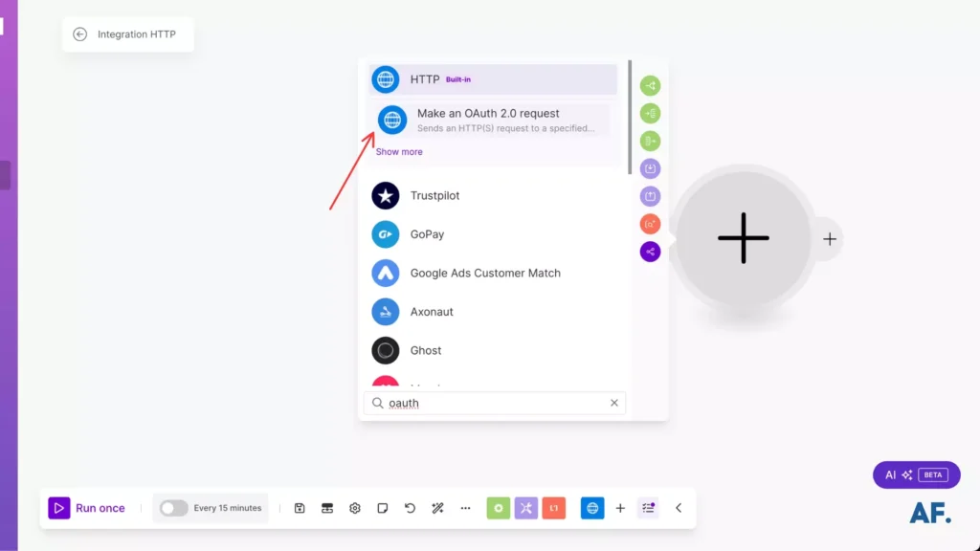
Task: Click the dark purple share side icon
Action: 650,252
